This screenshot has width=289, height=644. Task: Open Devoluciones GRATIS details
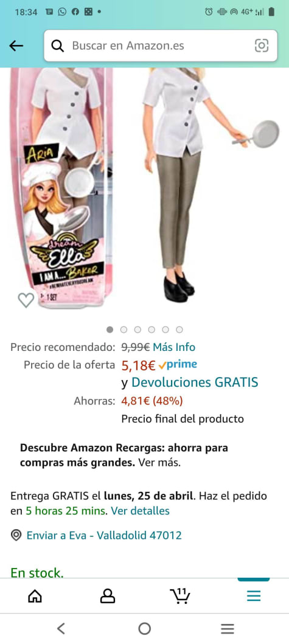tap(195, 383)
